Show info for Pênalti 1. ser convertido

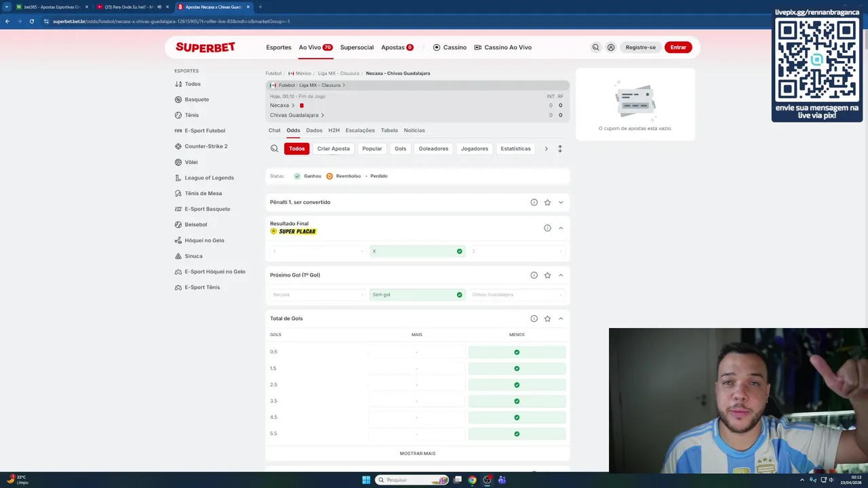point(534,202)
